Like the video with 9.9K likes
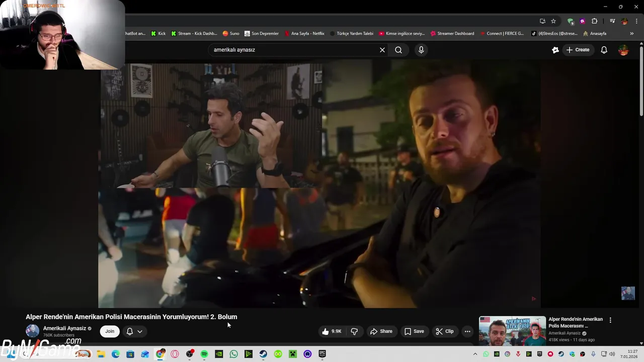Viewport: 644px width, 362px height. (x=332, y=331)
